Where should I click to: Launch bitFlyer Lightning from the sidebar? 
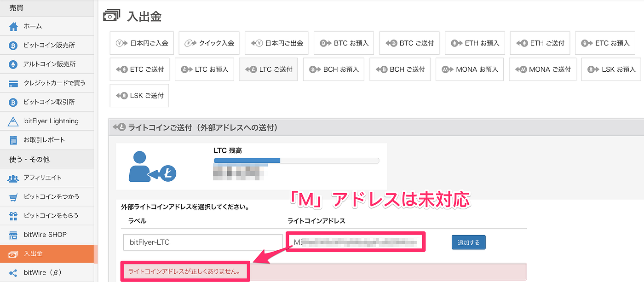click(47, 121)
